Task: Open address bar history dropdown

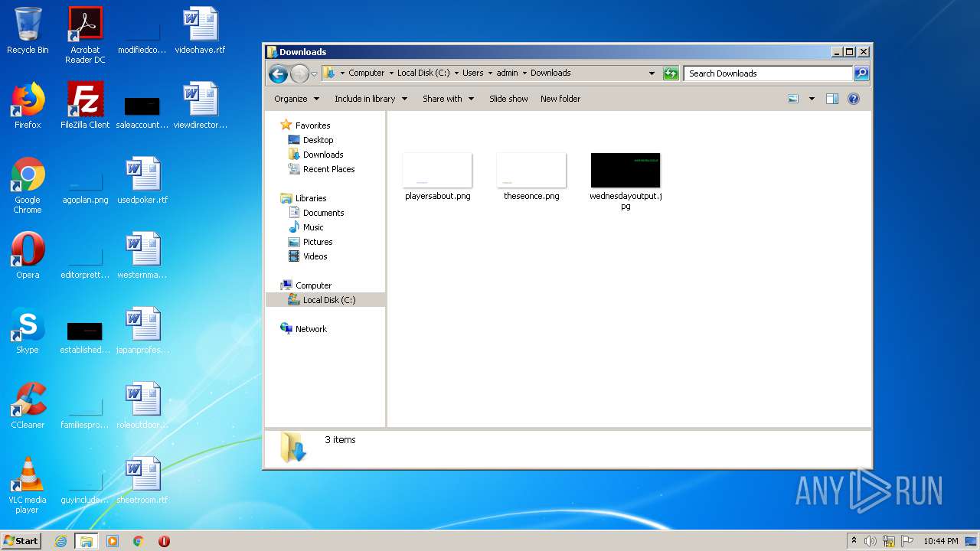Action: click(652, 73)
